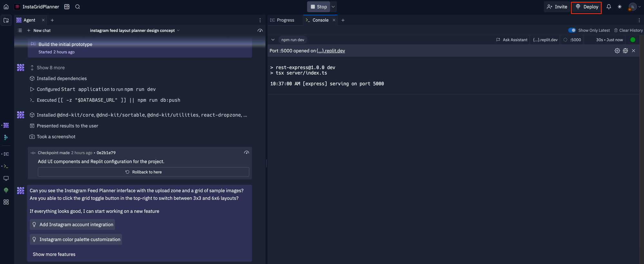Expand Show 8 more steps
Screen dimensions: 644x264
coord(48,68)
